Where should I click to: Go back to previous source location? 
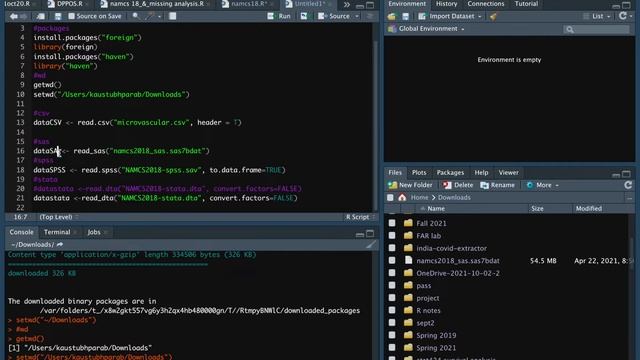[x=13, y=16]
